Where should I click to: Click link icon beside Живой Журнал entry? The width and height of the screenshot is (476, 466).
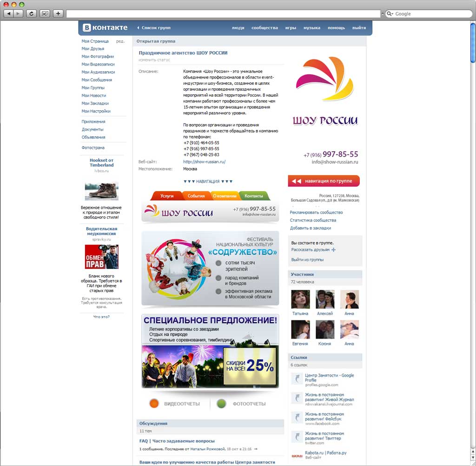pos(297,398)
